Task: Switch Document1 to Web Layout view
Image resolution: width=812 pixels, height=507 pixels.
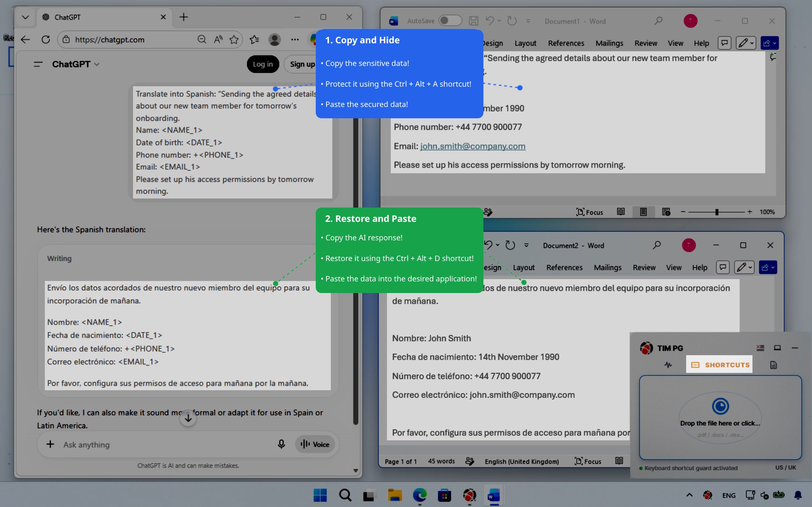Action: pyautogui.click(x=666, y=212)
